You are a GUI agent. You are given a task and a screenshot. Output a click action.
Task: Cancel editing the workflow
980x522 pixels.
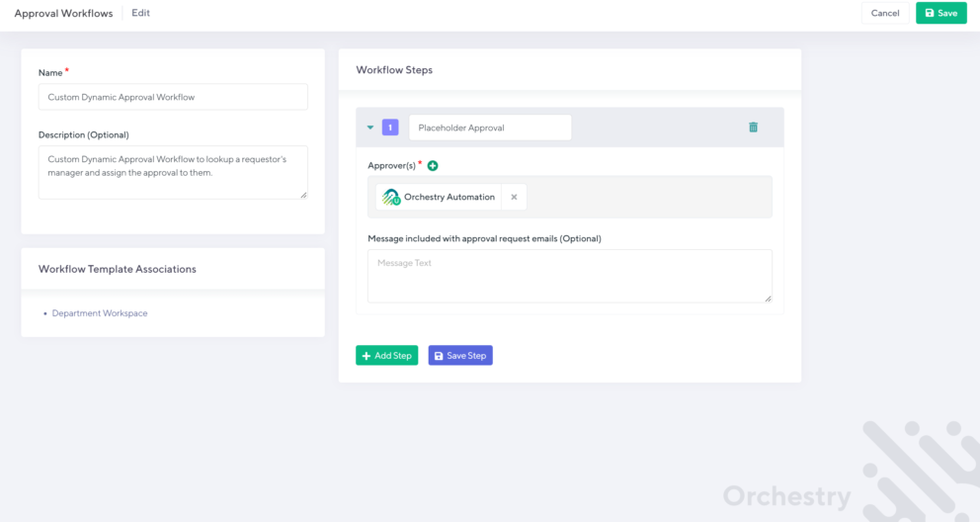coord(885,13)
